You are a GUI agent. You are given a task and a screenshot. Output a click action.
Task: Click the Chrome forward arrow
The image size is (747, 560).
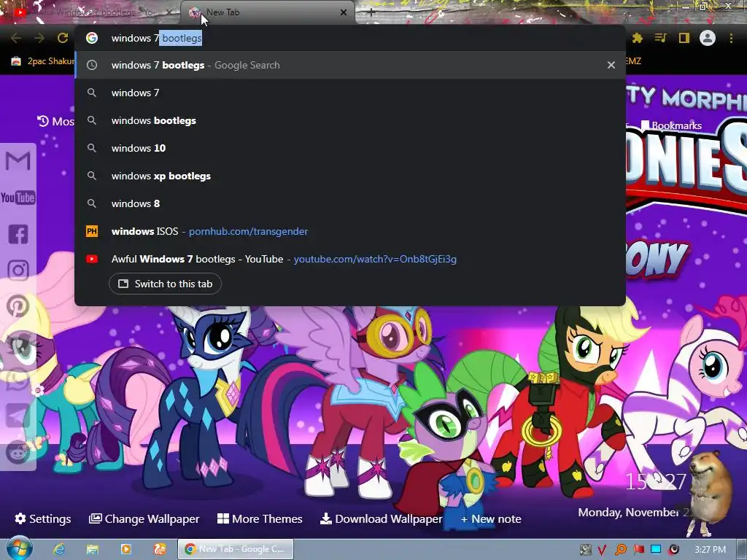(39, 38)
